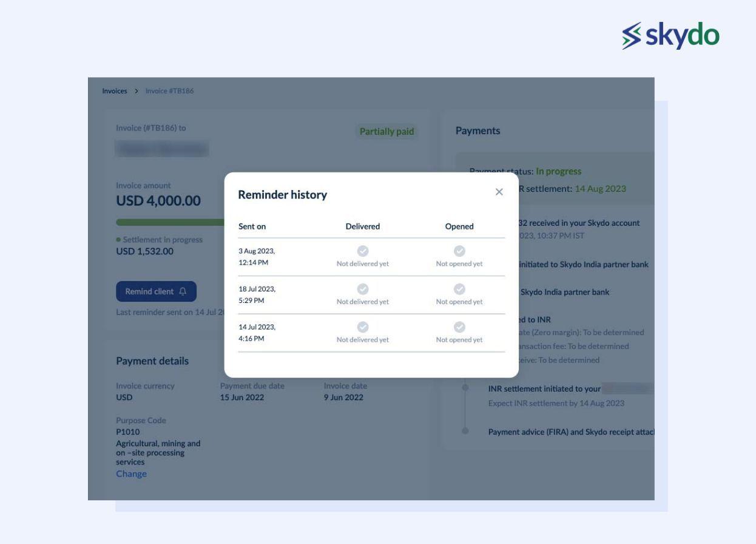Image resolution: width=756 pixels, height=544 pixels.
Task: Select the Invoice #TB186 breadcrumb
Action: pyautogui.click(x=169, y=91)
